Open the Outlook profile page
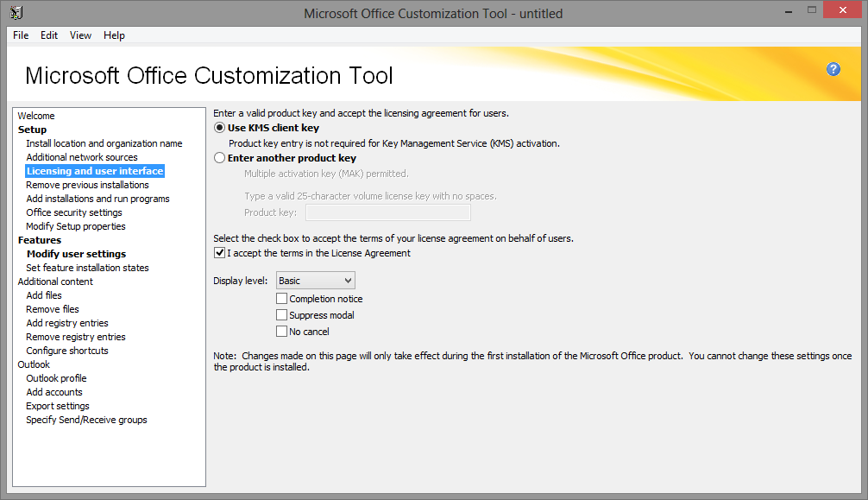 [56, 379]
